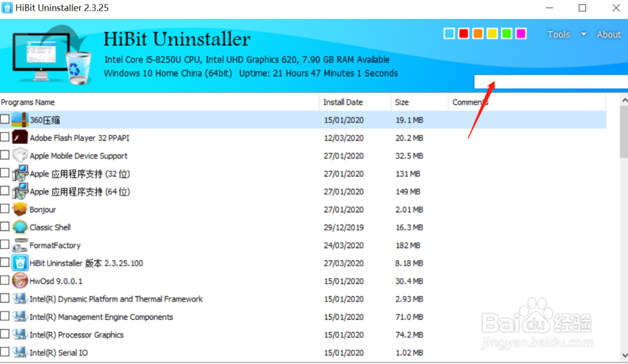Viewport: 628px width, 364px height.
Task: Click the Bonjour package icon
Action: pos(19,209)
